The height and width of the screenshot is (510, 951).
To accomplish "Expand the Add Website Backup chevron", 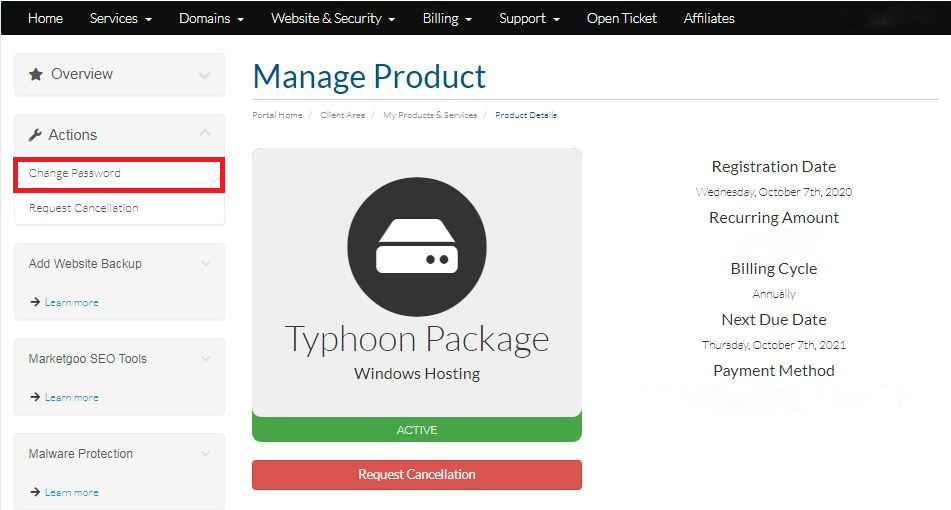I will coord(206,264).
